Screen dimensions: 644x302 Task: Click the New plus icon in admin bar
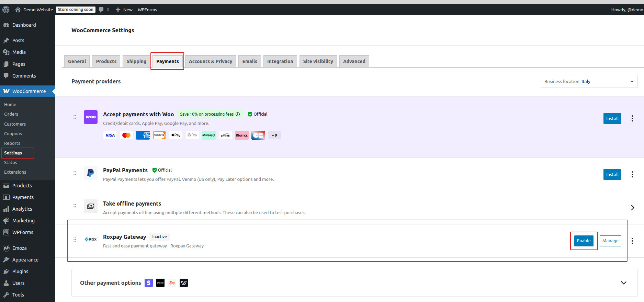click(118, 10)
